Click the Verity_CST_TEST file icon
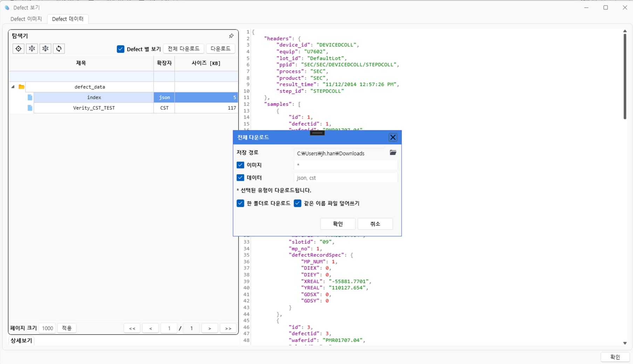 [30, 108]
